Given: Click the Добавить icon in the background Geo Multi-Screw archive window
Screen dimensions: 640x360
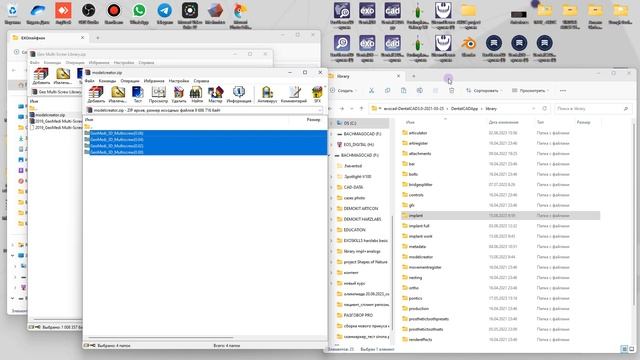Looking at the screenshot, I should coord(41,76).
